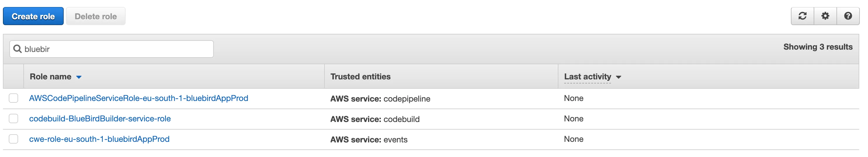Click the Last activity column header
Viewport: 868px width, 157px height.
(587, 77)
